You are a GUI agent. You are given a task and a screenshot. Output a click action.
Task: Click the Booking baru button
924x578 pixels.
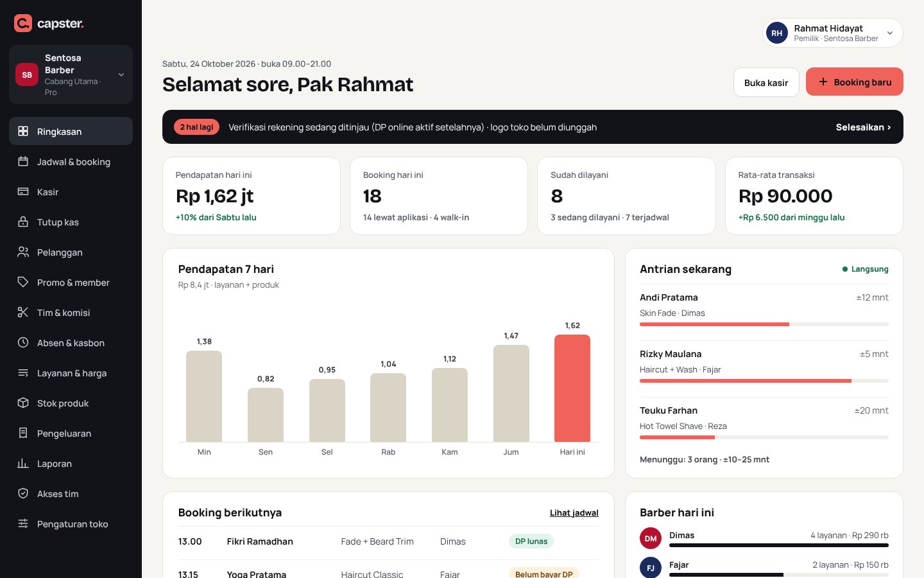[854, 82]
